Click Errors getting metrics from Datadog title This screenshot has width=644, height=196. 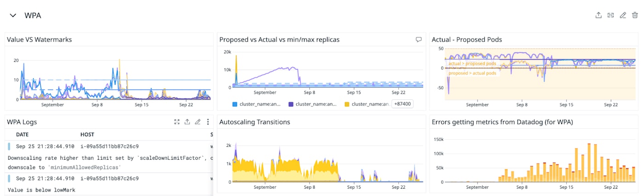pyautogui.click(x=502, y=122)
